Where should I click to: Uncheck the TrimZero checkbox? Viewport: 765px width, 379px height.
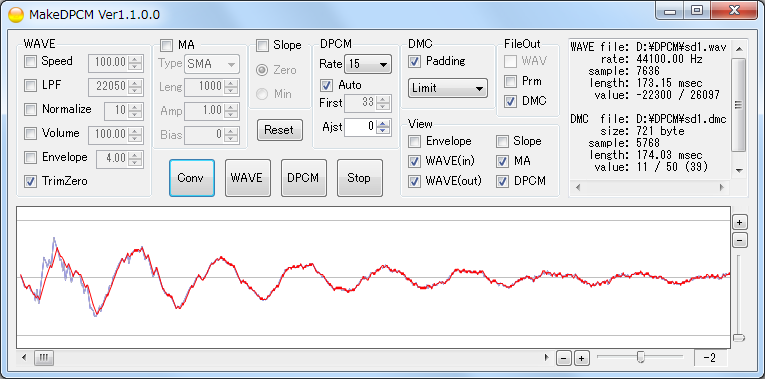pyautogui.click(x=30, y=181)
